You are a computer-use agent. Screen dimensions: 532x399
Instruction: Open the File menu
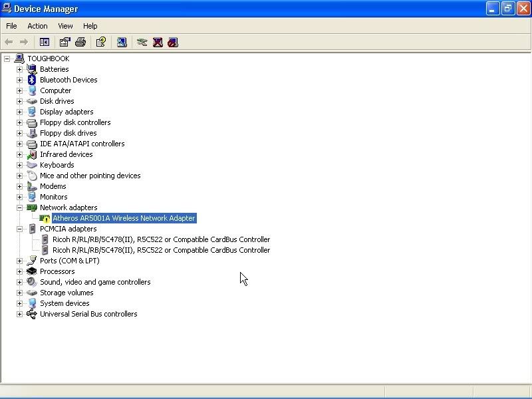tap(11, 26)
